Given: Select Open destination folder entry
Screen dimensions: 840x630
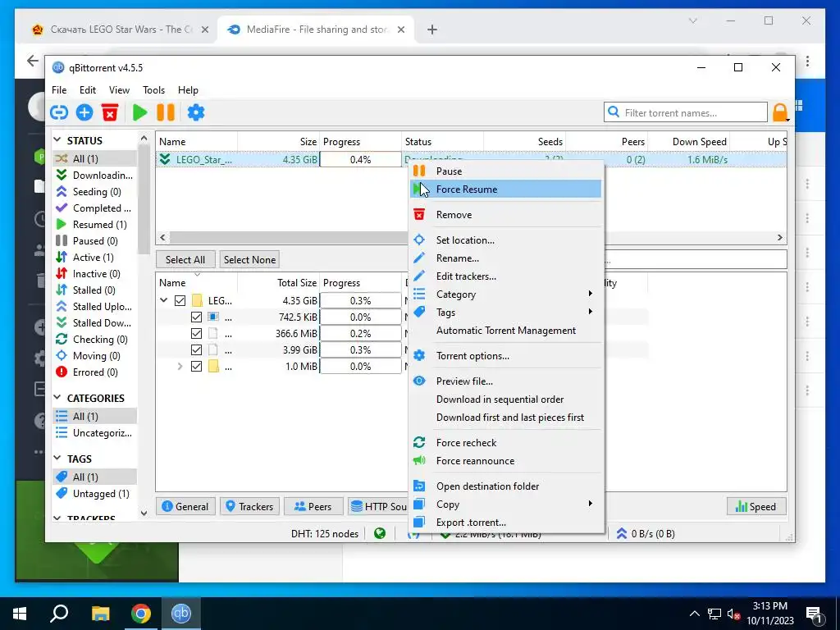Looking at the screenshot, I should pos(505,486).
